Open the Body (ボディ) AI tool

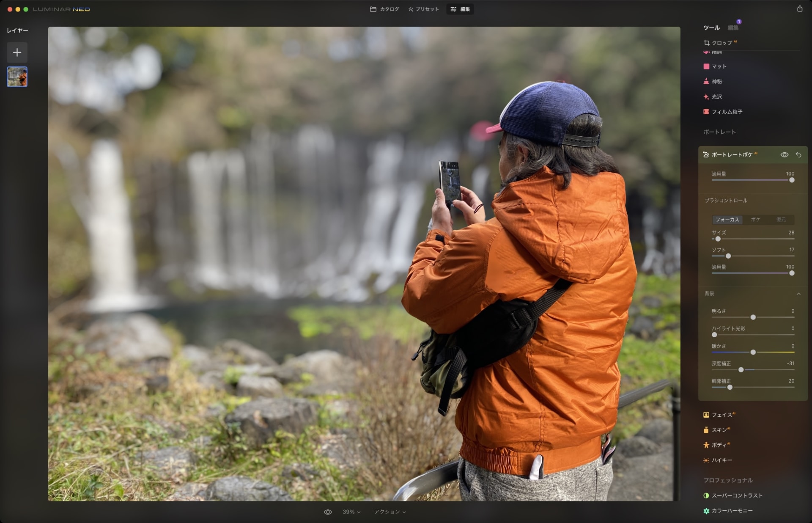(719, 445)
